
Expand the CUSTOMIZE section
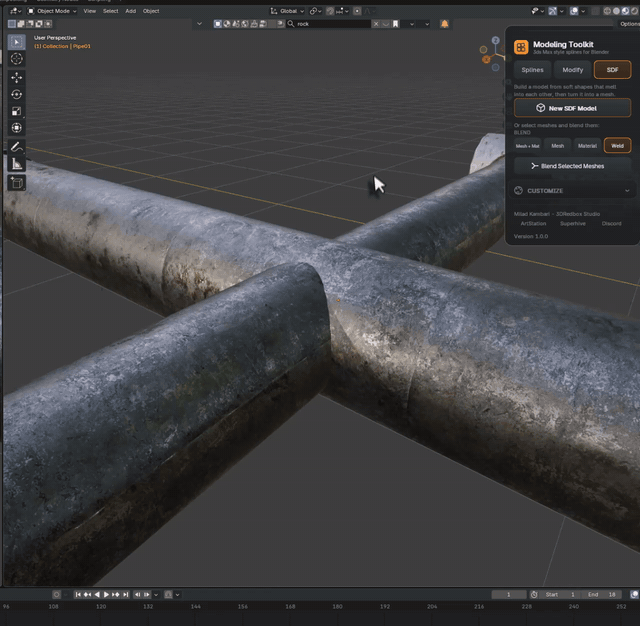tap(572, 191)
